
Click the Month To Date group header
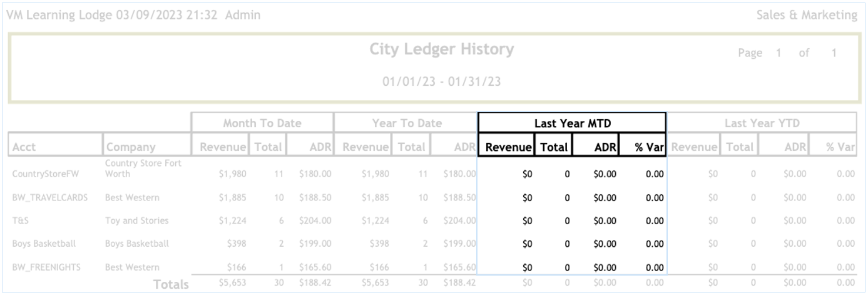coord(262,123)
